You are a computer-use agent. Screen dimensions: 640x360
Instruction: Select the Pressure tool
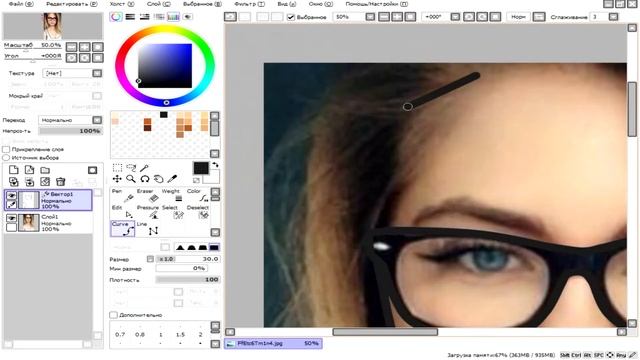point(149,212)
